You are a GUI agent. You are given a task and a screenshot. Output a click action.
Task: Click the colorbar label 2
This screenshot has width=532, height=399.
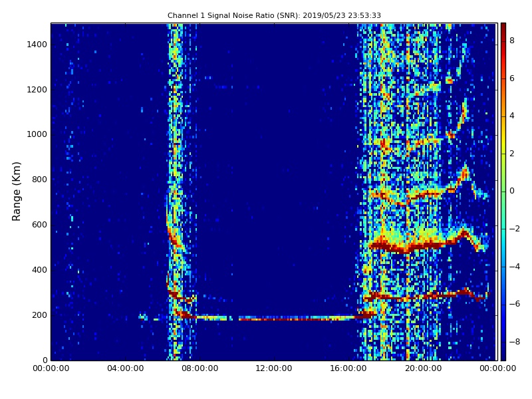click(512, 154)
